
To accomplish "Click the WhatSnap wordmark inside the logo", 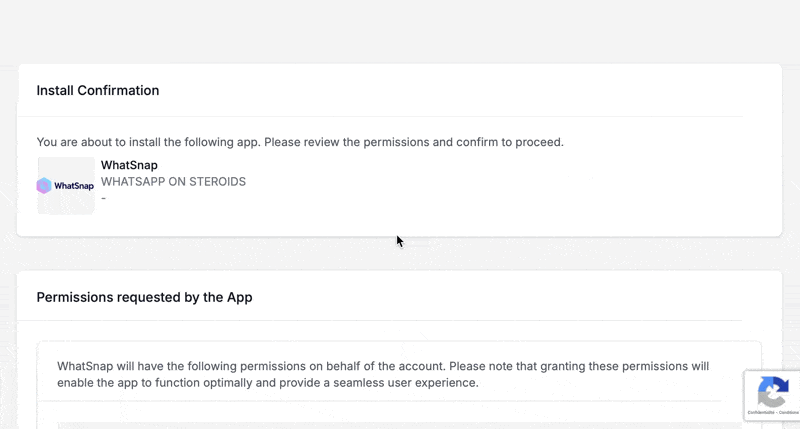I will pyautogui.click(x=73, y=186).
